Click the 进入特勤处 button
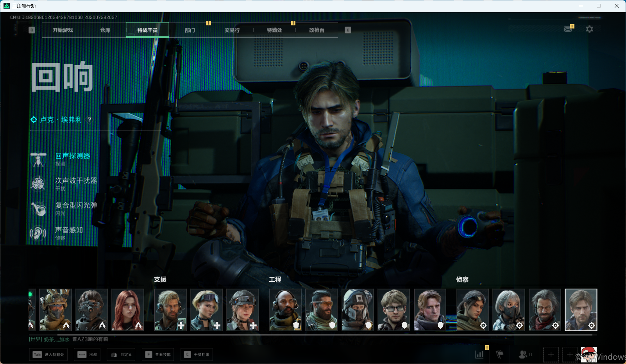Viewport: 626px width, 364px height. (x=48, y=355)
